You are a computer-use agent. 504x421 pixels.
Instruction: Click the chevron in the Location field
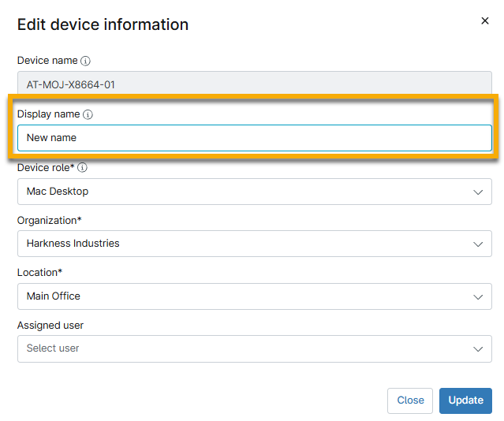(x=478, y=296)
